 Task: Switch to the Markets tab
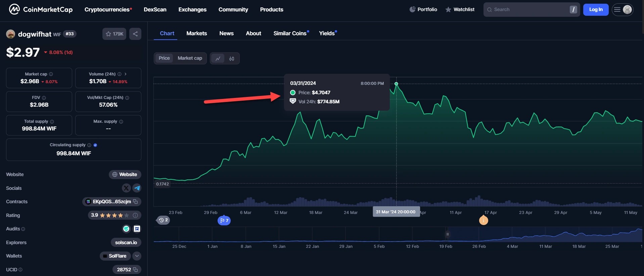196,33
